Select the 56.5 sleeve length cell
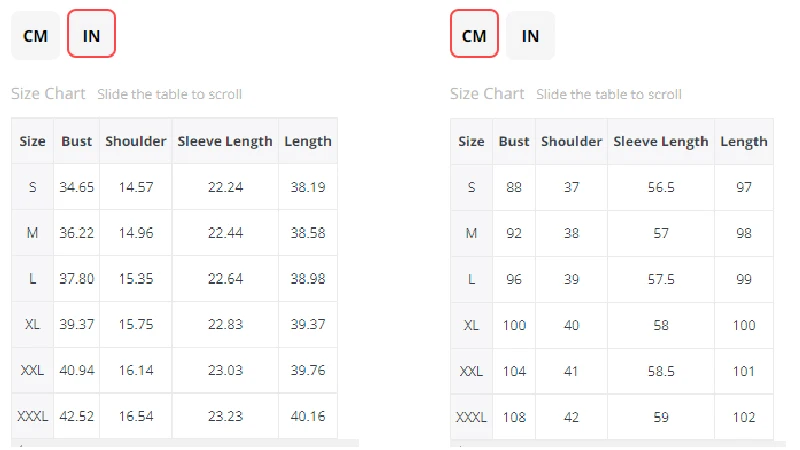 click(661, 187)
